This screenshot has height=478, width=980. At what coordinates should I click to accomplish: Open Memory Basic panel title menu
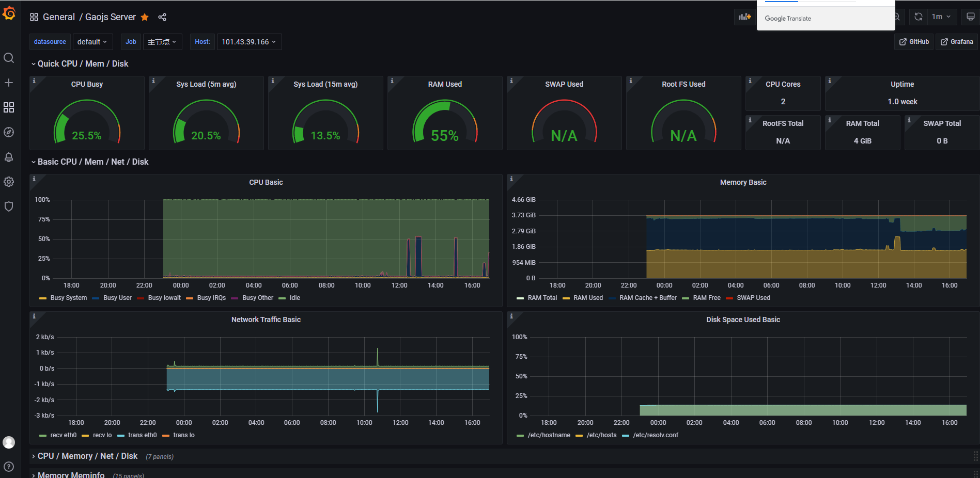743,182
